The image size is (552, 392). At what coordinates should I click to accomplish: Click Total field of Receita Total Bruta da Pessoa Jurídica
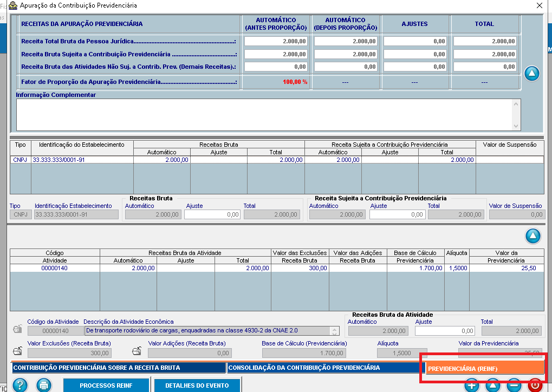pyautogui.click(x=485, y=41)
